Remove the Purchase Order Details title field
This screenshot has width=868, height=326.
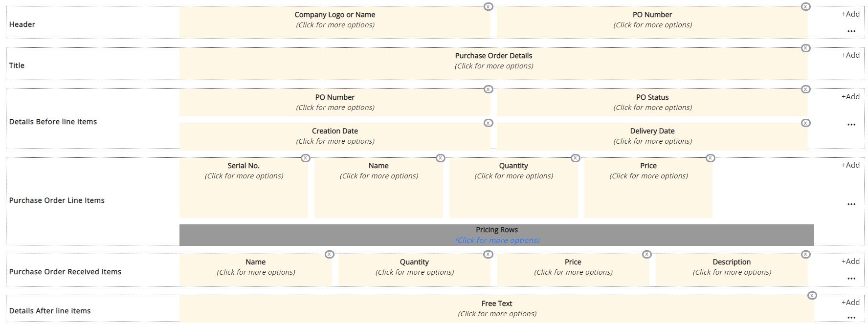(805, 48)
